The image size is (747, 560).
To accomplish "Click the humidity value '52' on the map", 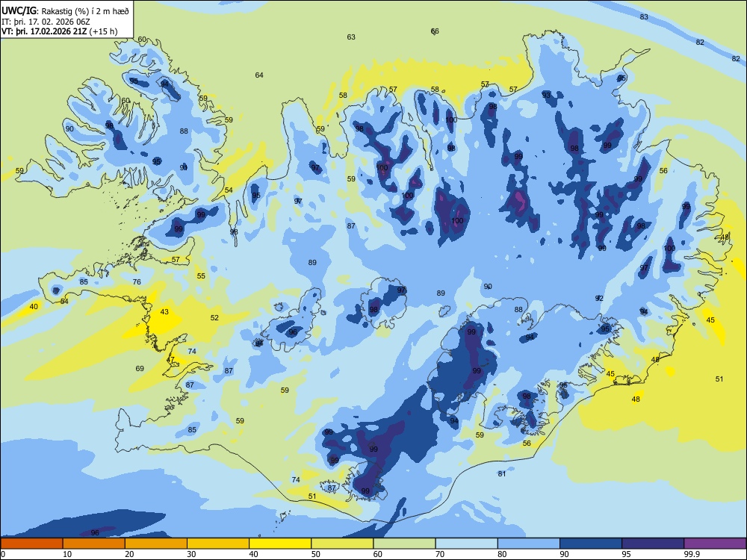I will [x=215, y=317].
